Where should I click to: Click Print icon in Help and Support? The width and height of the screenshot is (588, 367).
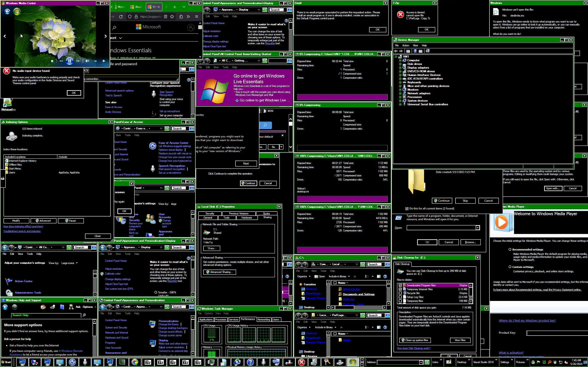pos(52,307)
